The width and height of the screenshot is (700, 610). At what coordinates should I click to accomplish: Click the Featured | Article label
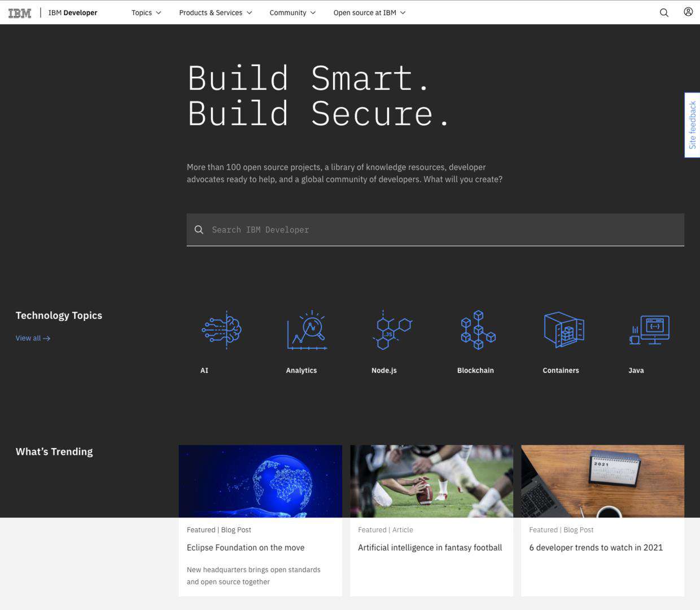pyautogui.click(x=386, y=530)
